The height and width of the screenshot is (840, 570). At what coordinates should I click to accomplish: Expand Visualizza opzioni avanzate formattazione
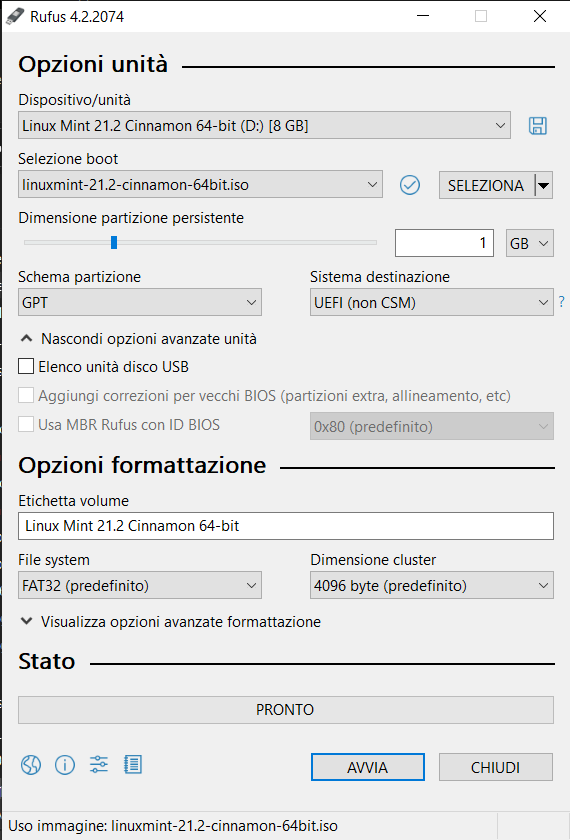pyautogui.click(x=171, y=622)
